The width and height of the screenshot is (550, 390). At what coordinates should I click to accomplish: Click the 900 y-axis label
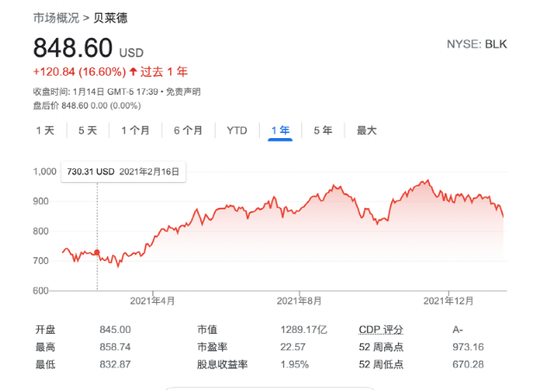pos(41,201)
